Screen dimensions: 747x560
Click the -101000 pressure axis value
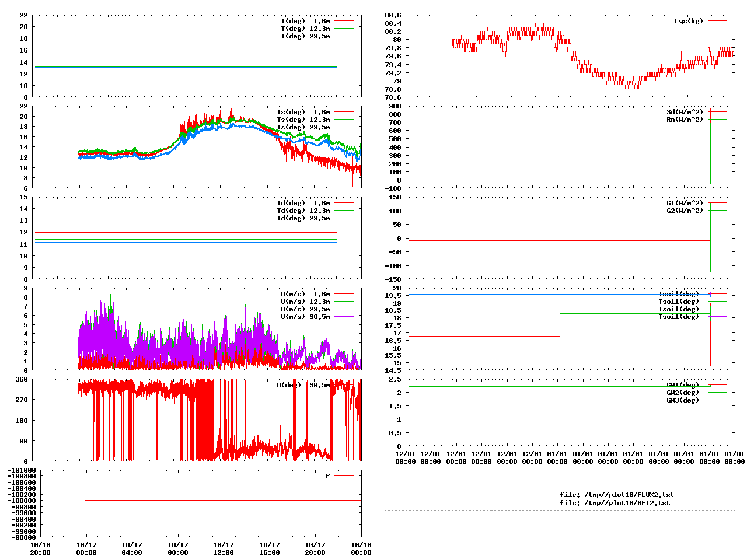(22, 470)
